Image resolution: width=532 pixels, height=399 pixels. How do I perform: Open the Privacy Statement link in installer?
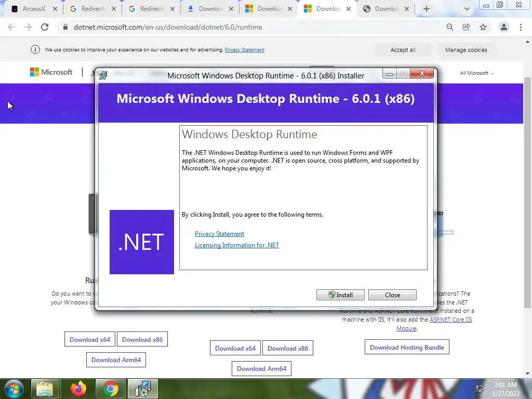pyautogui.click(x=220, y=234)
